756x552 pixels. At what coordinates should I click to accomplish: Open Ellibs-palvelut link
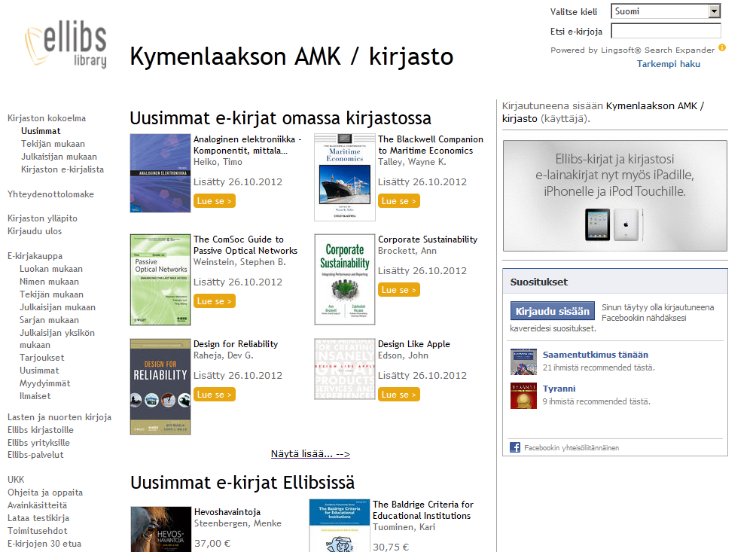point(35,455)
